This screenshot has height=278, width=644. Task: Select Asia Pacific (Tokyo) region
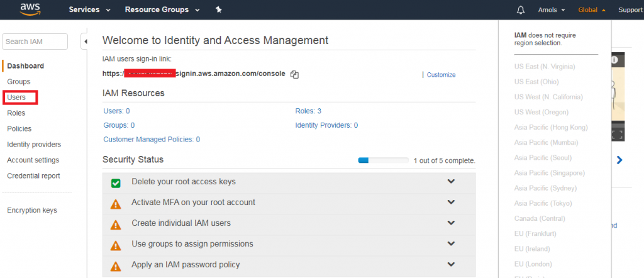click(x=543, y=203)
